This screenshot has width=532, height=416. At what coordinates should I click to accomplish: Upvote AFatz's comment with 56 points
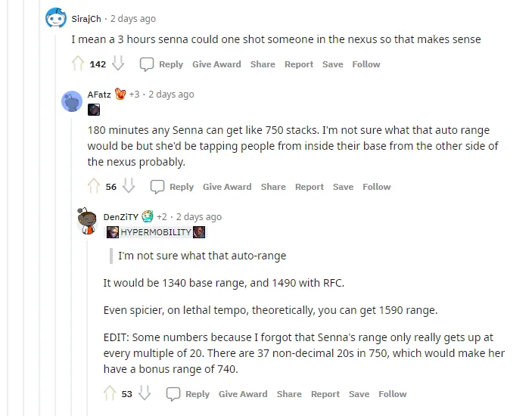click(94, 186)
